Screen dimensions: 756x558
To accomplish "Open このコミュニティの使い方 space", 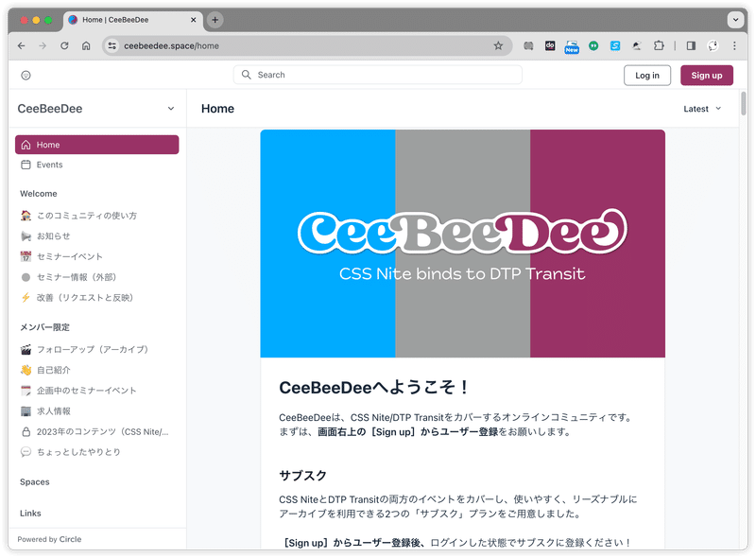I will 97,216.
